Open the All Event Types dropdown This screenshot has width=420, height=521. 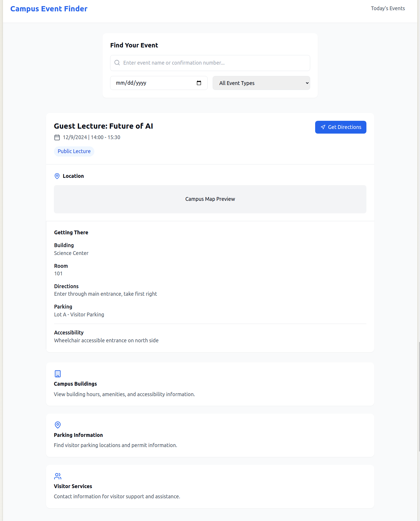pos(261,83)
